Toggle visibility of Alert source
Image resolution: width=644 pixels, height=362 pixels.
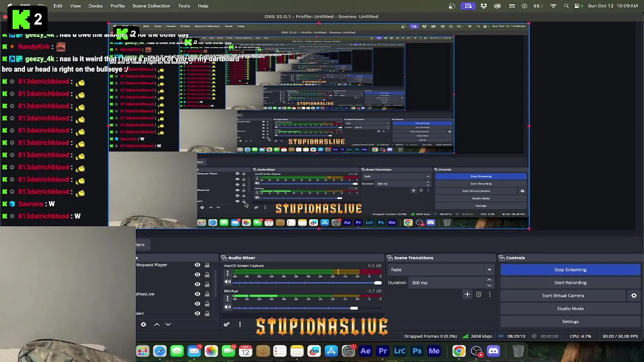click(197, 313)
